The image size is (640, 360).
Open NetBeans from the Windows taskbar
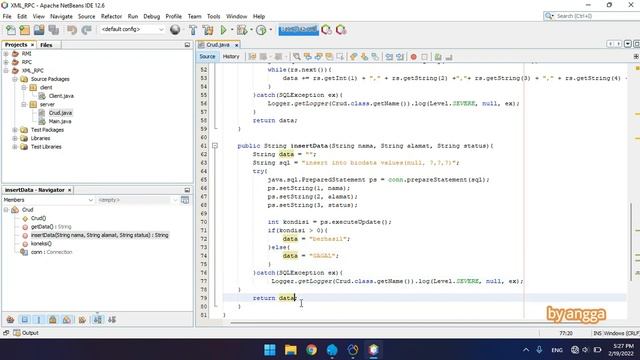point(373,350)
